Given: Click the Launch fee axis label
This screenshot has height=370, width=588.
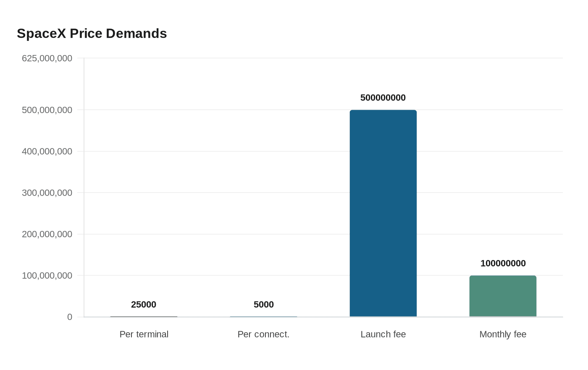Looking at the screenshot, I should 383,334.
